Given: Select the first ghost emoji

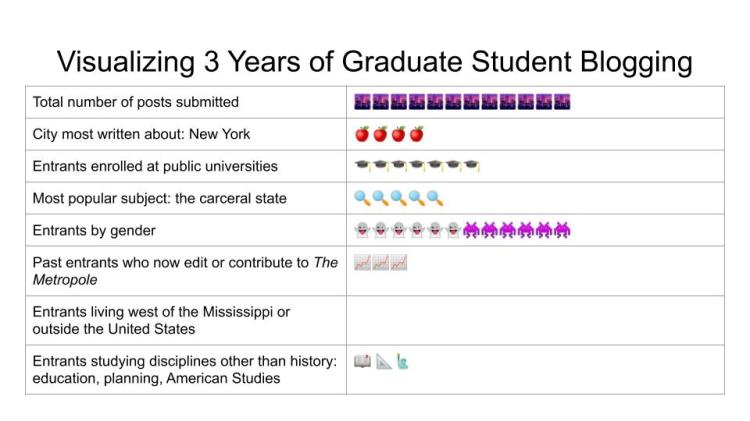Looking at the screenshot, I should click(x=363, y=230).
